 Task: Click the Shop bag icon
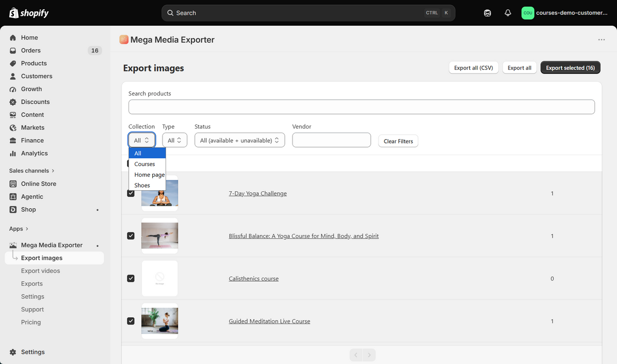pyautogui.click(x=13, y=209)
